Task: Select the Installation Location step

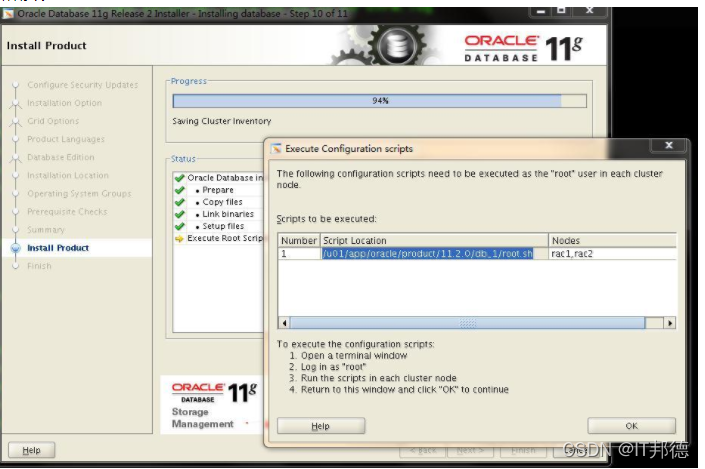Action: 68,175
